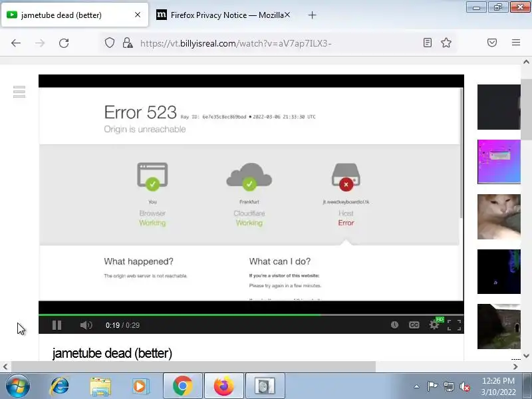Switch to Firefox Privacy Notice tab

pyautogui.click(x=223, y=15)
